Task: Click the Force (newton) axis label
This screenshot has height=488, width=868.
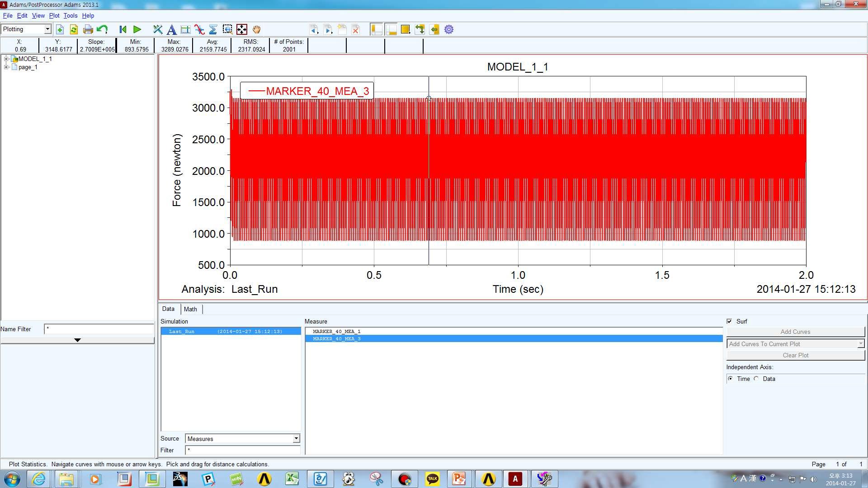Action: click(x=177, y=170)
